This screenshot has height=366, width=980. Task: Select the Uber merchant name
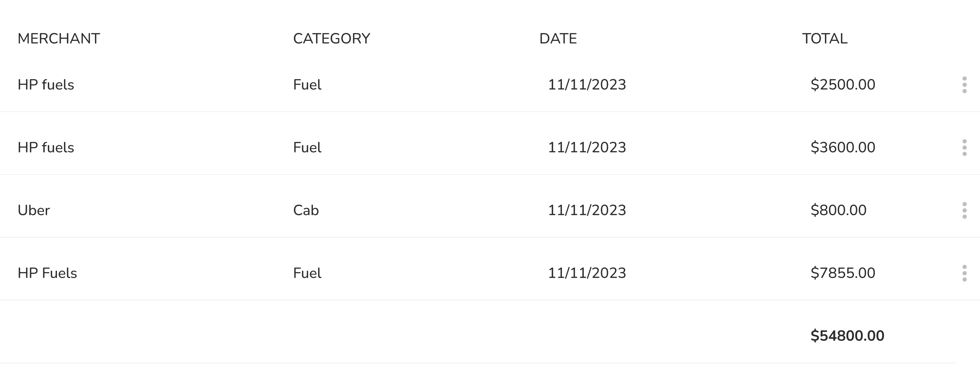click(34, 210)
